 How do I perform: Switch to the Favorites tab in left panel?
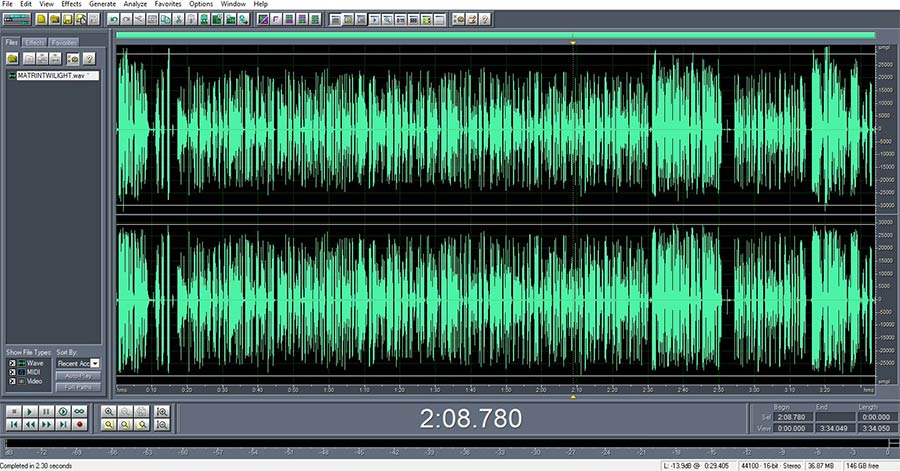pyautogui.click(x=64, y=42)
